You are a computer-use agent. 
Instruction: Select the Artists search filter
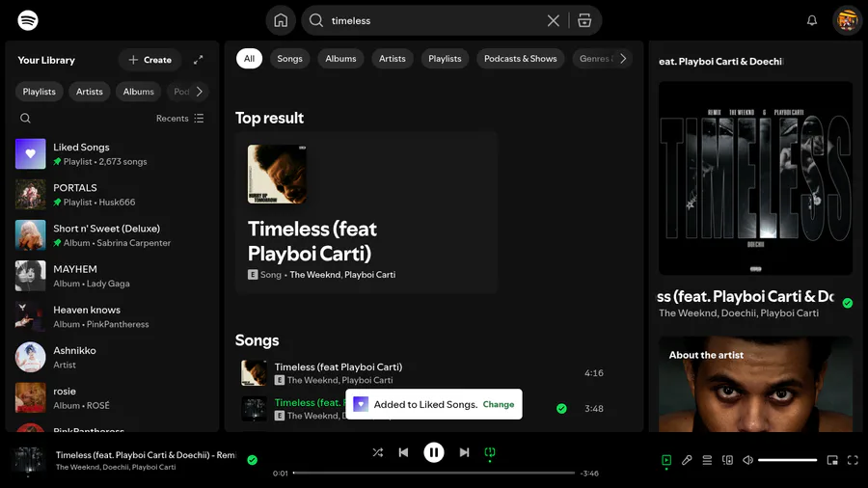(x=392, y=58)
